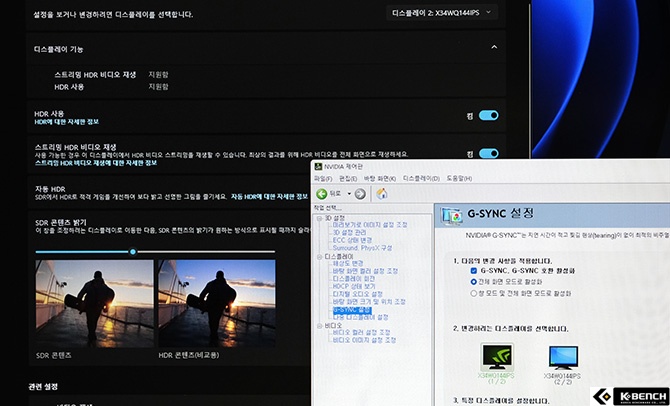
Task: Select 전체 화면 모드로 활성화 radio button
Action: point(473,282)
